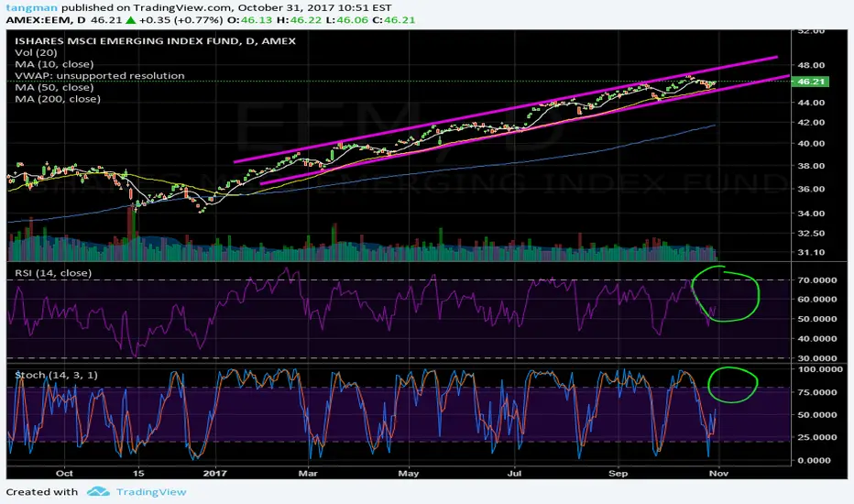
Task: Click the Mar date axis label
Action: [308, 473]
